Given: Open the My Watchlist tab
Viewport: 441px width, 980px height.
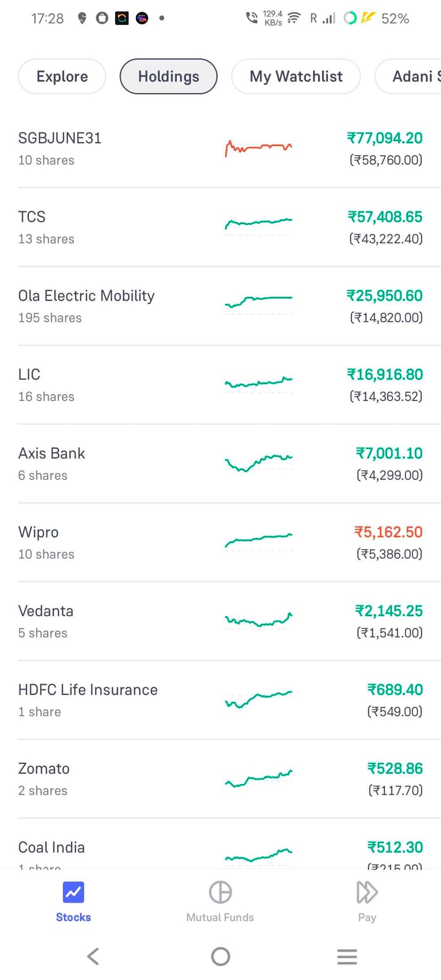Looking at the screenshot, I should point(296,77).
